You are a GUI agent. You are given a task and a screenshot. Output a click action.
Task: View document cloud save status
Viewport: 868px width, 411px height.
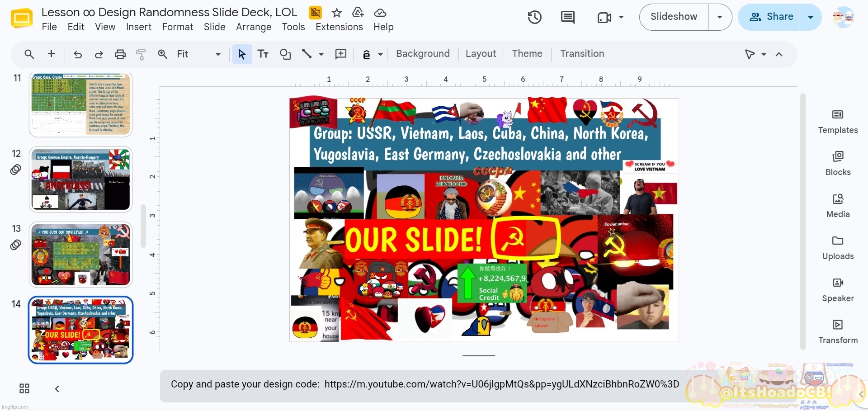tap(380, 13)
